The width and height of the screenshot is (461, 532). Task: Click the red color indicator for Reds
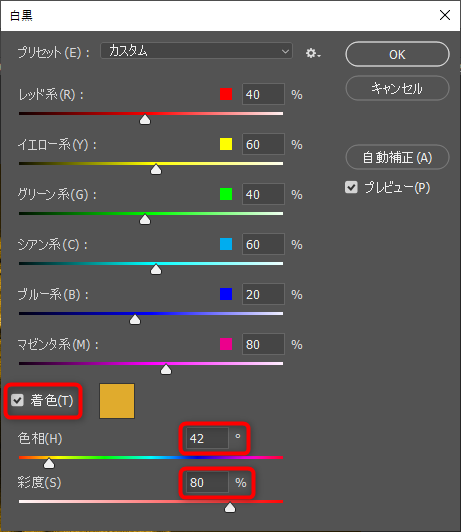pyautogui.click(x=226, y=94)
